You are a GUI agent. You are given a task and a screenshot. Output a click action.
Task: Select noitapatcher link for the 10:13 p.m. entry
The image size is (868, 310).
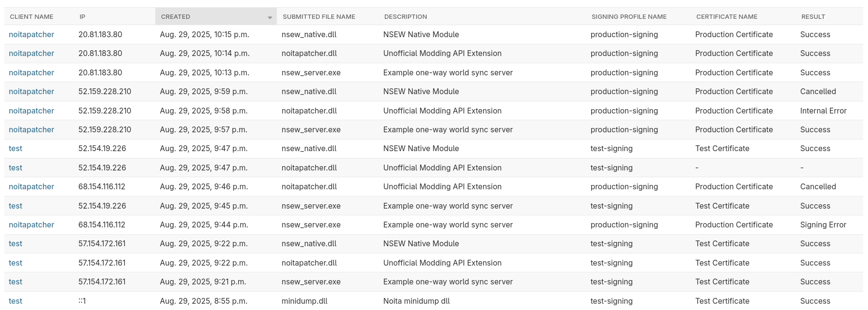[x=31, y=73]
